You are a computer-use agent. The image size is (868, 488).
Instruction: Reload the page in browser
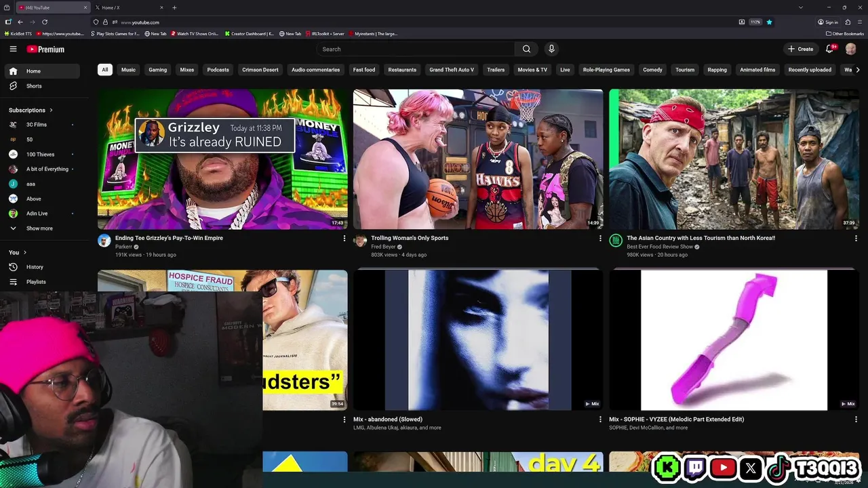click(x=45, y=22)
